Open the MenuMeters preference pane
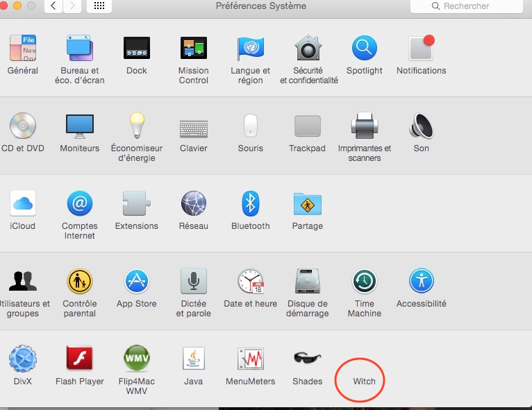 click(x=250, y=359)
